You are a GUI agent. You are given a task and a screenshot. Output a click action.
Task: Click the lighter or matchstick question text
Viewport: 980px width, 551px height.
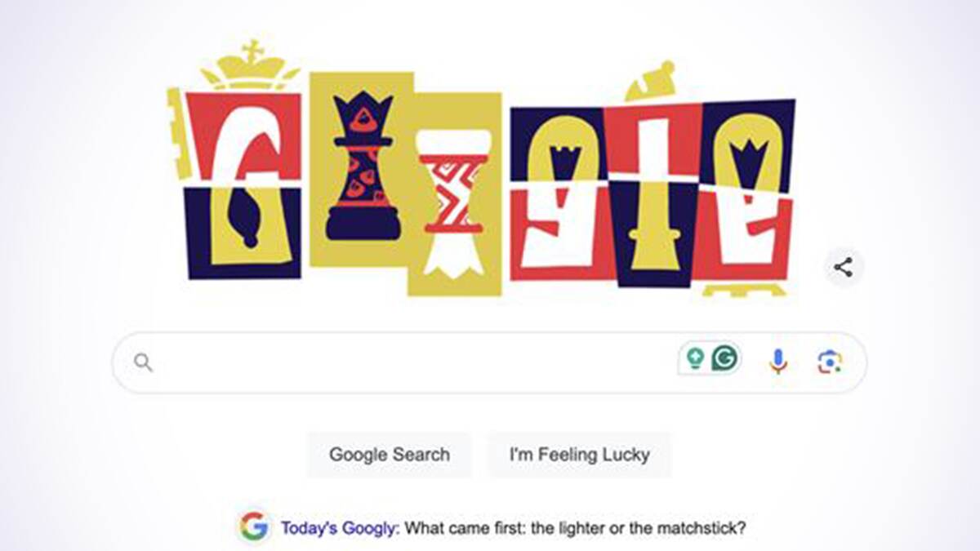coord(575,528)
